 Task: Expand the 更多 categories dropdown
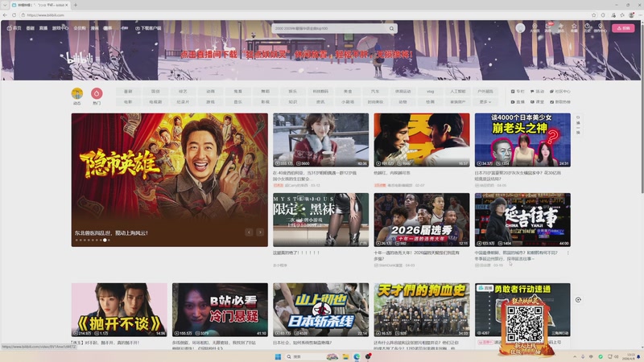485,102
